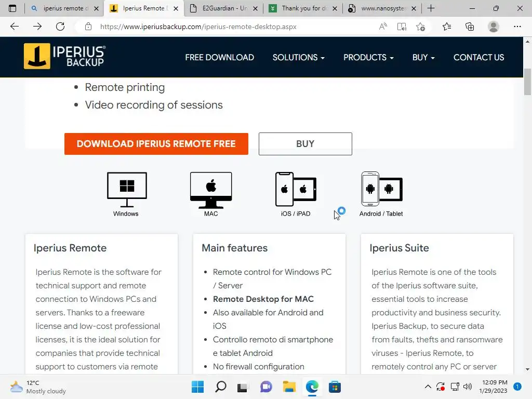Viewport: 532px width, 399px height.
Task: Click the "Remote printing" bullet
Action: pos(125,87)
